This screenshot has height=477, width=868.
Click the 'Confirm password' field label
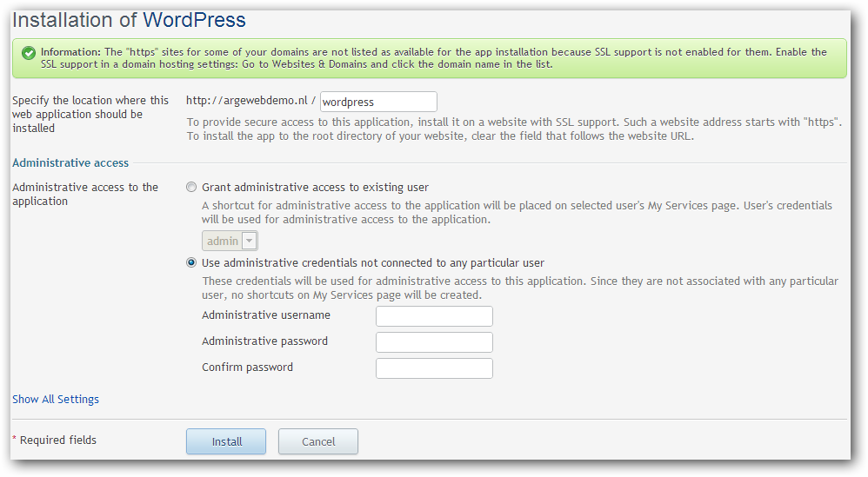[248, 367]
